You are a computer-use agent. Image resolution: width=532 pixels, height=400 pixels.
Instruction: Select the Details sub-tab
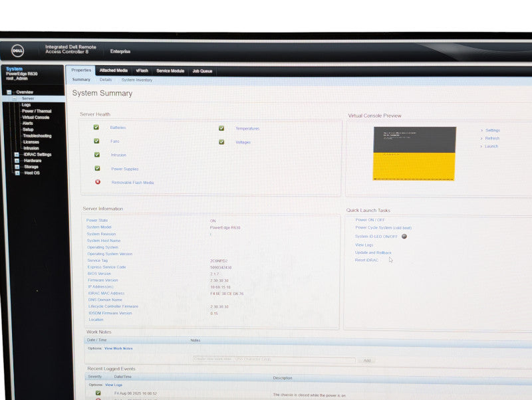(x=106, y=80)
